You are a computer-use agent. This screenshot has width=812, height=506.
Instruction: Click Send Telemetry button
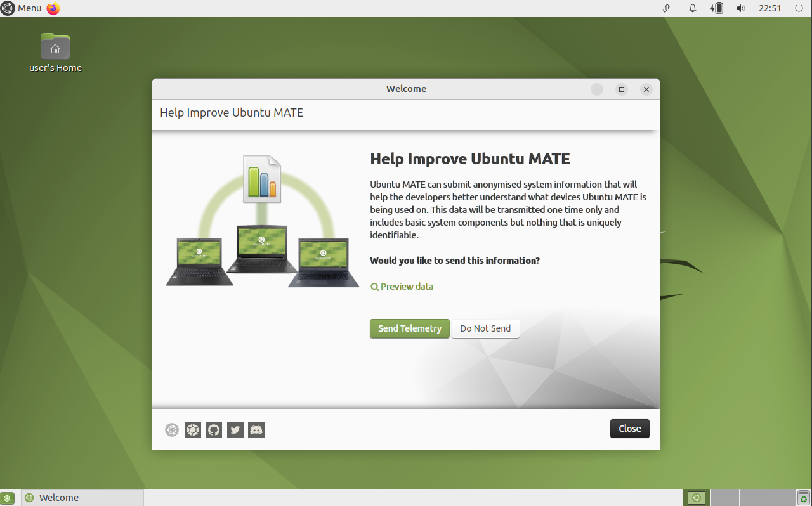(x=410, y=328)
